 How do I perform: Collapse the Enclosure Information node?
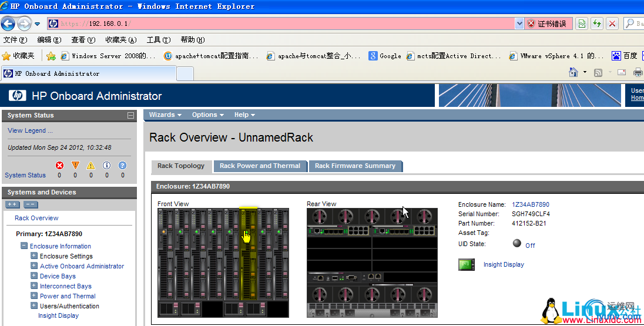coord(24,246)
